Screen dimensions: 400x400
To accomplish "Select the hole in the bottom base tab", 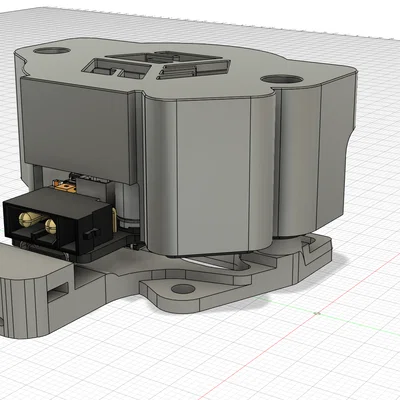I will [183, 289].
